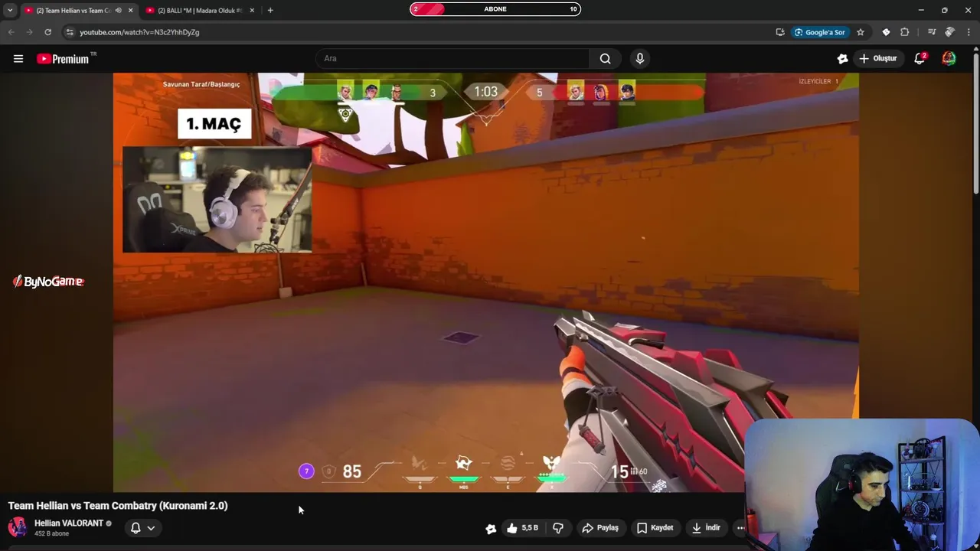980x551 pixels.
Task: Click the Paylaş share button
Action: click(600, 528)
